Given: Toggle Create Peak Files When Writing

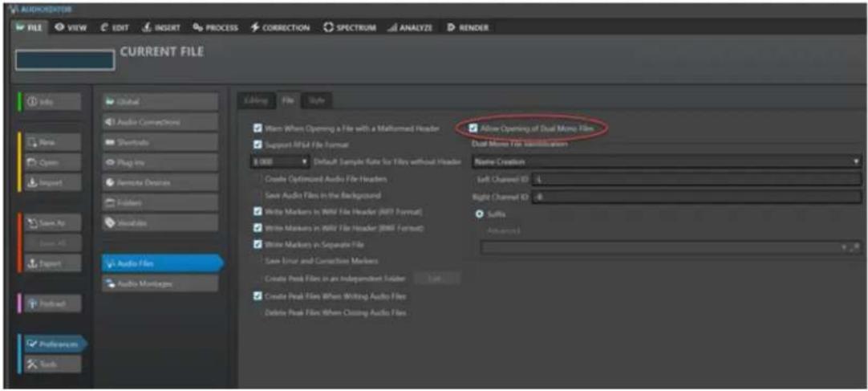Looking at the screenshot, I should tap(258, 296).
